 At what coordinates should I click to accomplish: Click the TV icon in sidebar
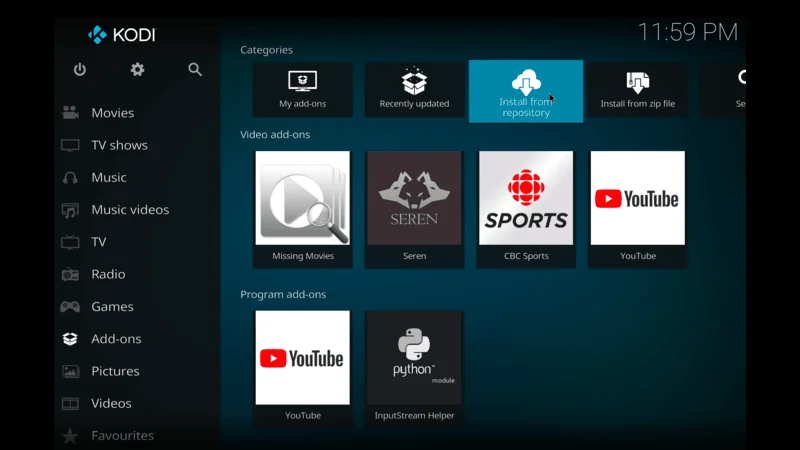70,242
